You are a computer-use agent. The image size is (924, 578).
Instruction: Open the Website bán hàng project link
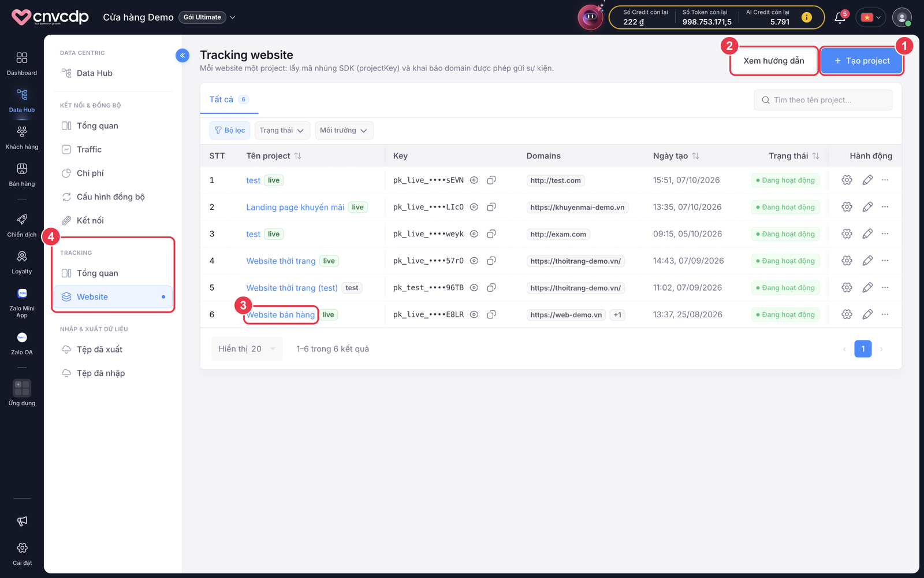(x=281, y=315)
